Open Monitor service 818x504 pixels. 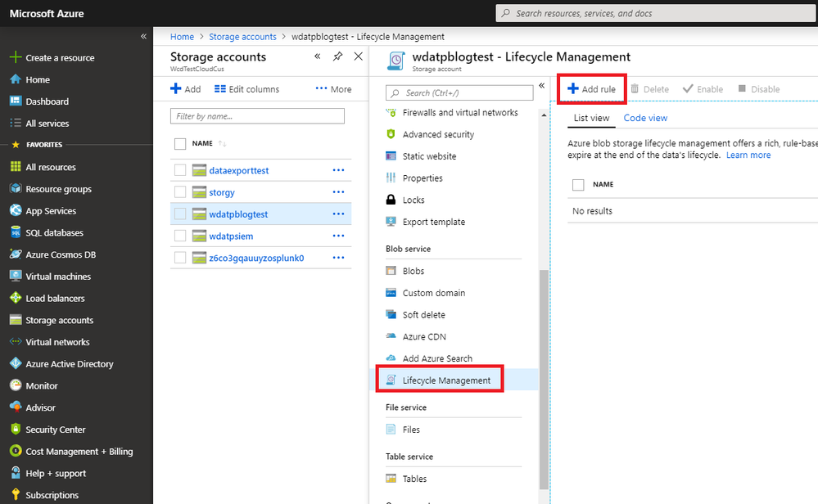(x=42, y=386)
